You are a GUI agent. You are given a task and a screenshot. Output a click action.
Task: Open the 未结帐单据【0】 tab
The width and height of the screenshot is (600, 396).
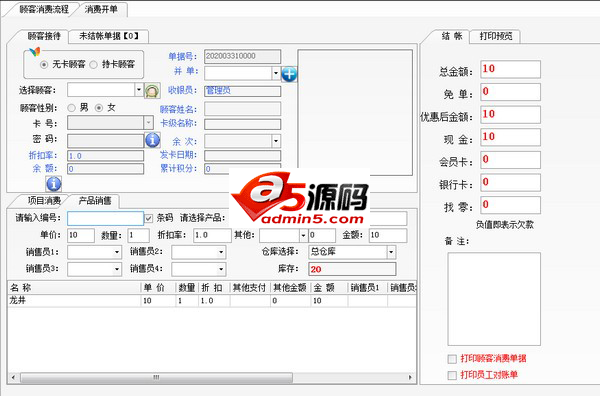(109, 36)
